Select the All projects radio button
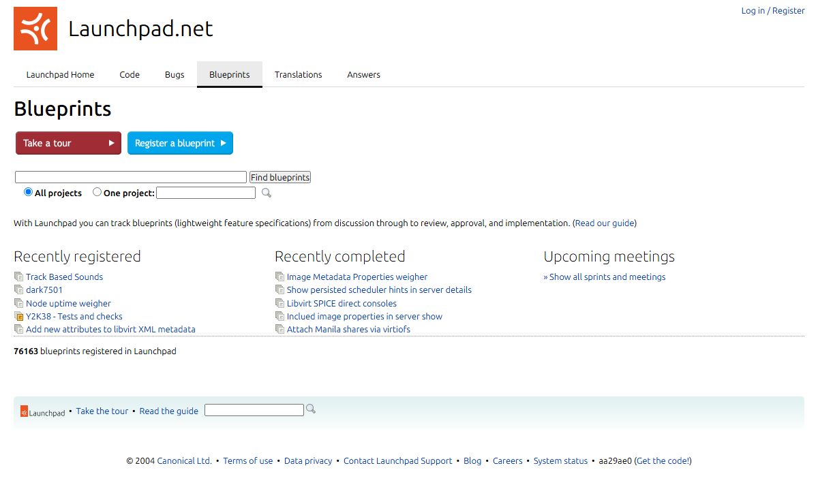Viewport: 818px width, 504px height. point(29,192)
